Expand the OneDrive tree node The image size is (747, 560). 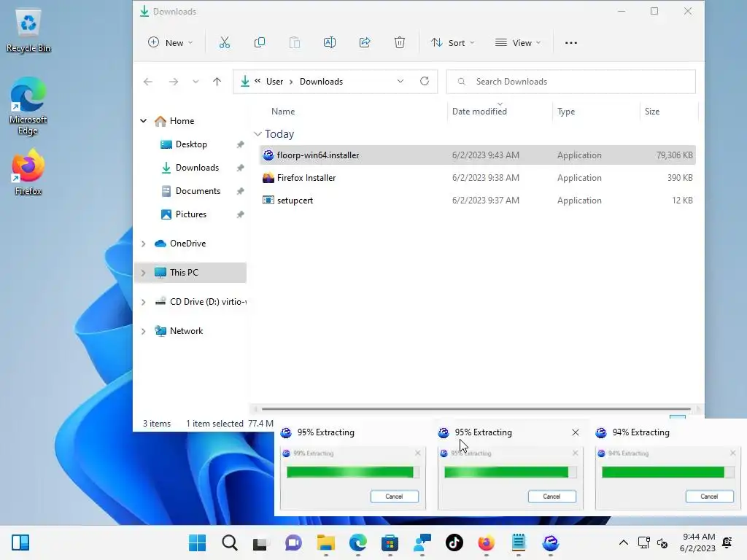(x=144, y=244)
